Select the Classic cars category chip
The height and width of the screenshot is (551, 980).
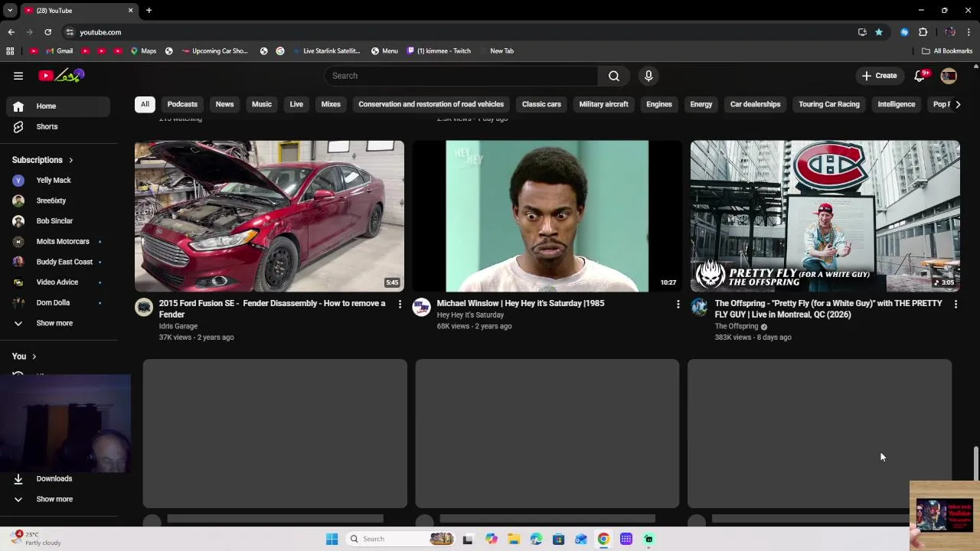(x=541, y=104)
